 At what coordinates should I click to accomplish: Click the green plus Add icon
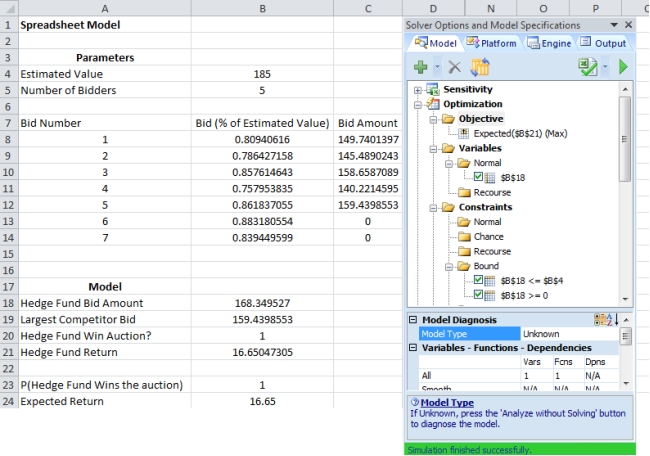point(420,67)
